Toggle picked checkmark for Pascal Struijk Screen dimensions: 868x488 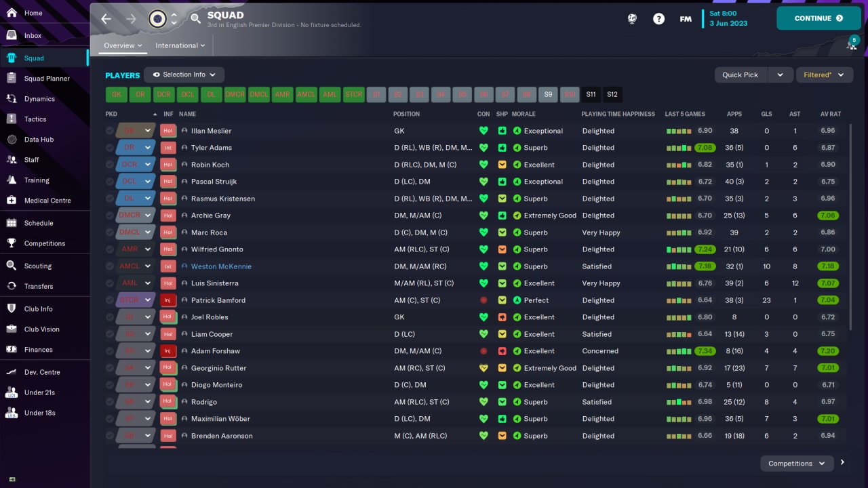pyautogui.click(x=110, y=182)
